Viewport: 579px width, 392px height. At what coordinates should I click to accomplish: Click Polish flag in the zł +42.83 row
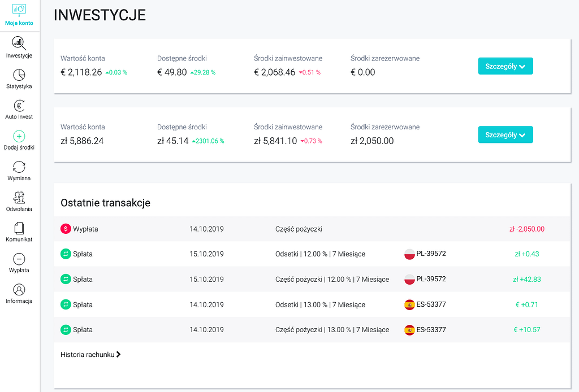[x=409, y=280]
